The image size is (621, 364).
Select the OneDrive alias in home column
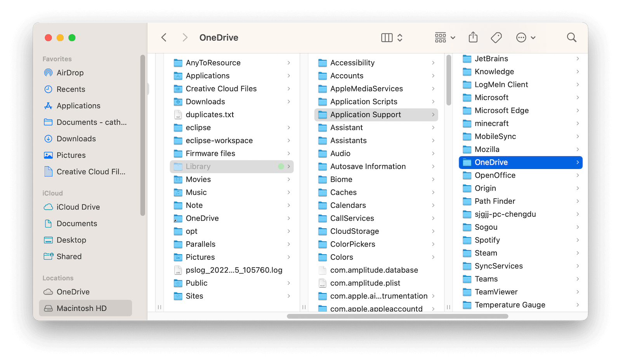pos(232,218)
